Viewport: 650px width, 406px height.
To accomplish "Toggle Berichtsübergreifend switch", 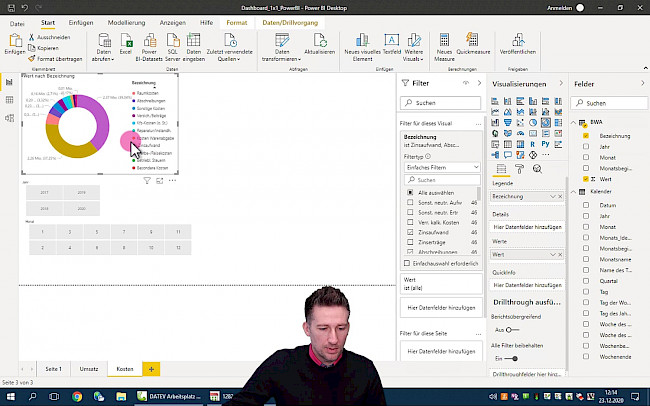I will click(513, 329).
